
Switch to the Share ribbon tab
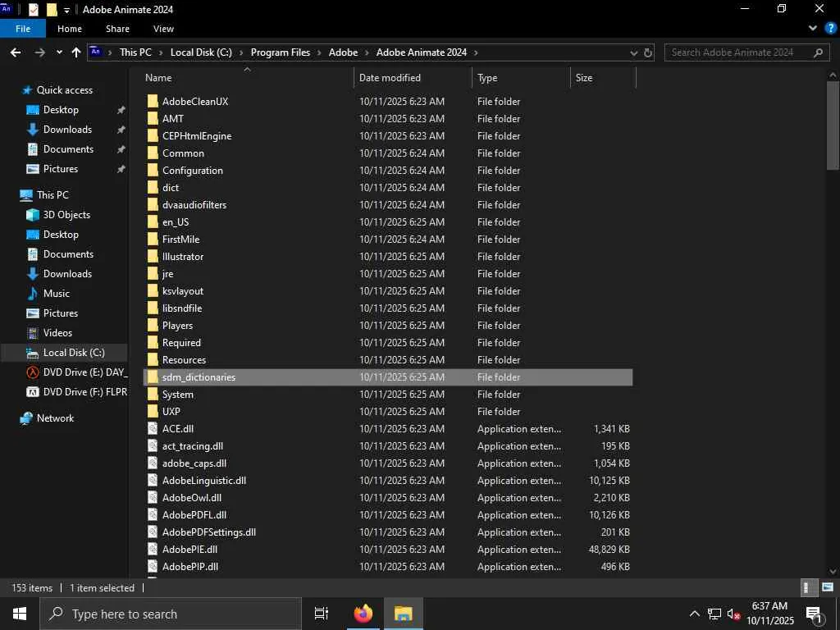[117, 29]
